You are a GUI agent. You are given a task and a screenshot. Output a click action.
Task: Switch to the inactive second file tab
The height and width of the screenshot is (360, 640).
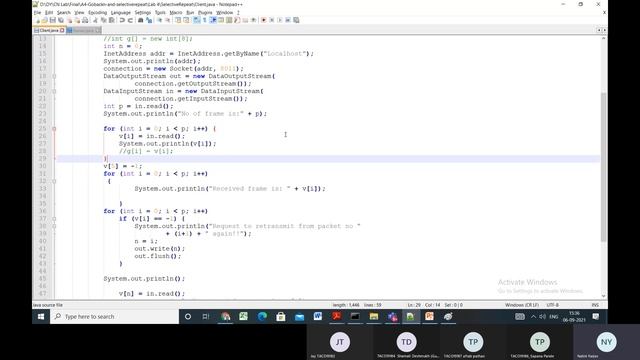click(83, 30)
